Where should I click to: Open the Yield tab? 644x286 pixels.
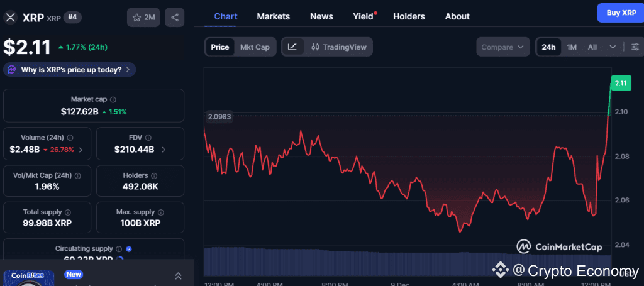(364, 16)
